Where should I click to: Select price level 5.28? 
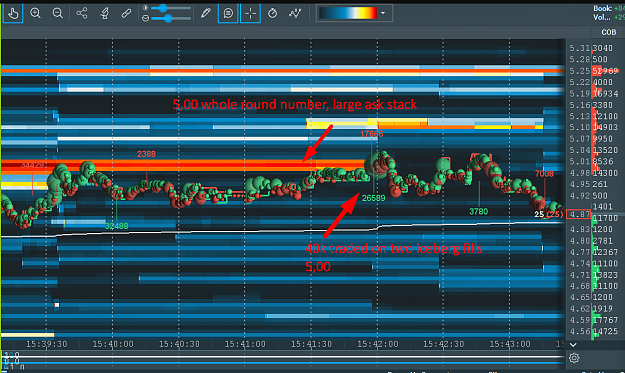click(x=580, y=59)
